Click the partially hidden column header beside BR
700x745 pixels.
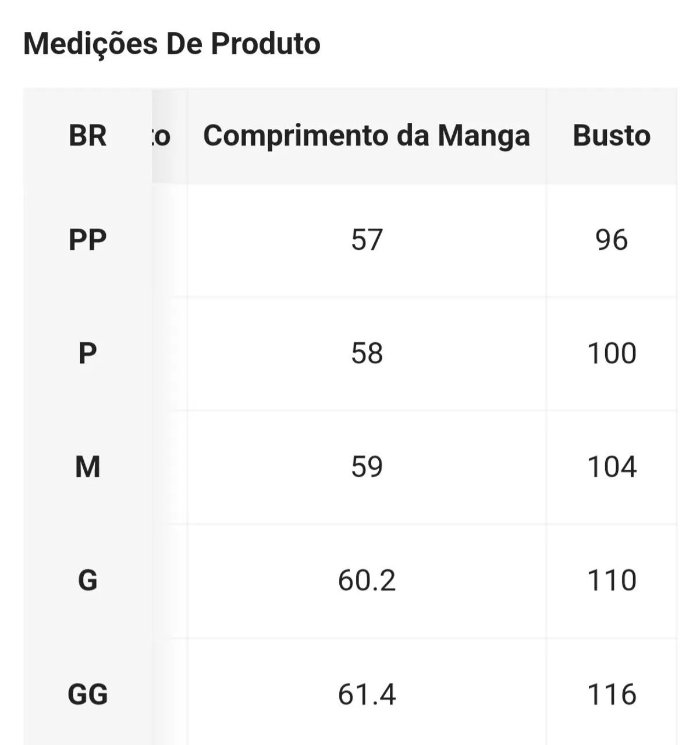(162, 136)
